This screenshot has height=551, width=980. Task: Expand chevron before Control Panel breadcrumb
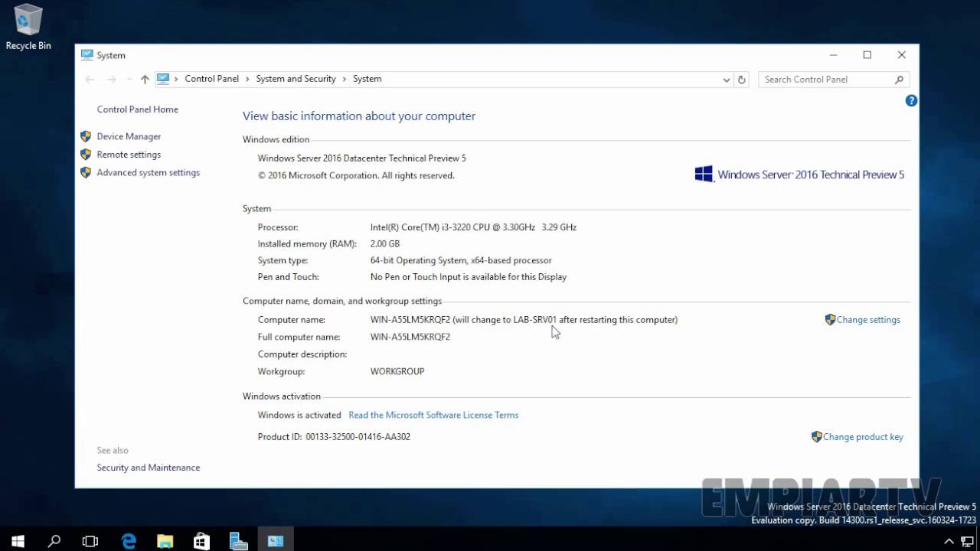176,79
